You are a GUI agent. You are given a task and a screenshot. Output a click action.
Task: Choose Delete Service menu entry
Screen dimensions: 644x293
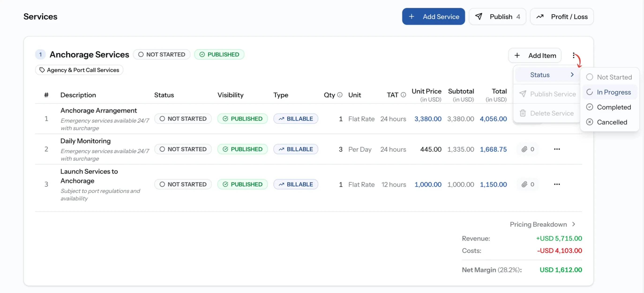pos(547,113)
